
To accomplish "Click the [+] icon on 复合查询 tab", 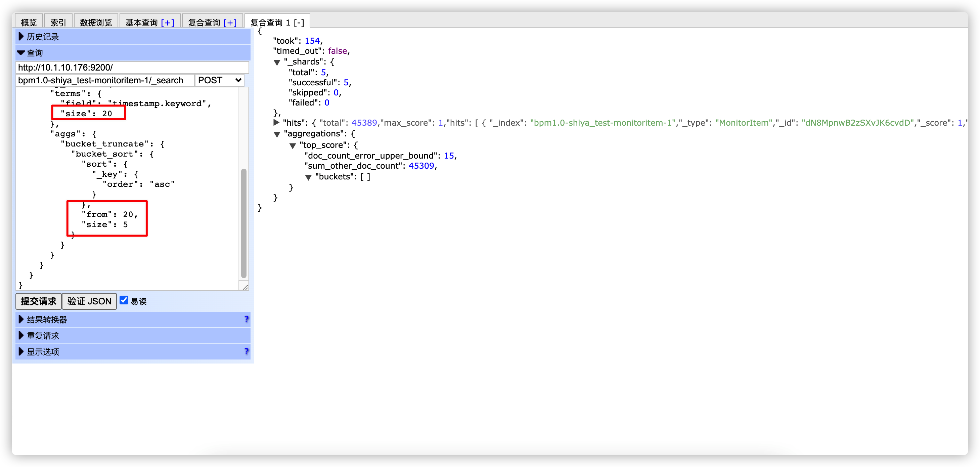I will click(230, 23).
